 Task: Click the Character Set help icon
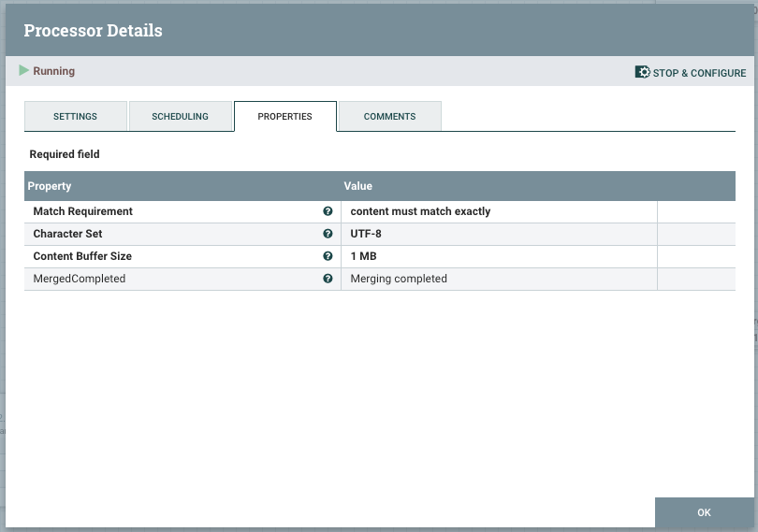point(328,234)
